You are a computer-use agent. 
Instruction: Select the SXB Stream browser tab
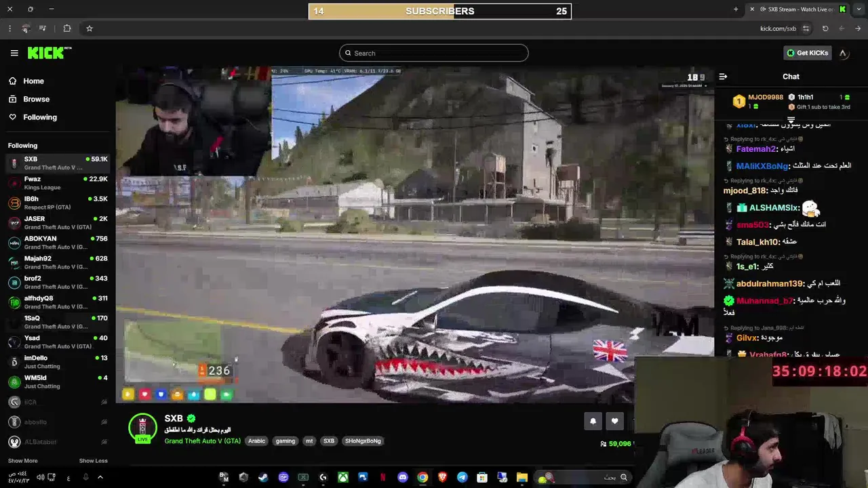[x=797, y=9]
